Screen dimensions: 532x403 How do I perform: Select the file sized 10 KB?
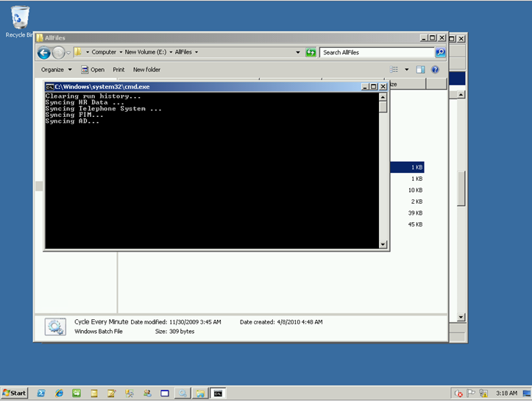pyautogui.click(x=415, y=190)
